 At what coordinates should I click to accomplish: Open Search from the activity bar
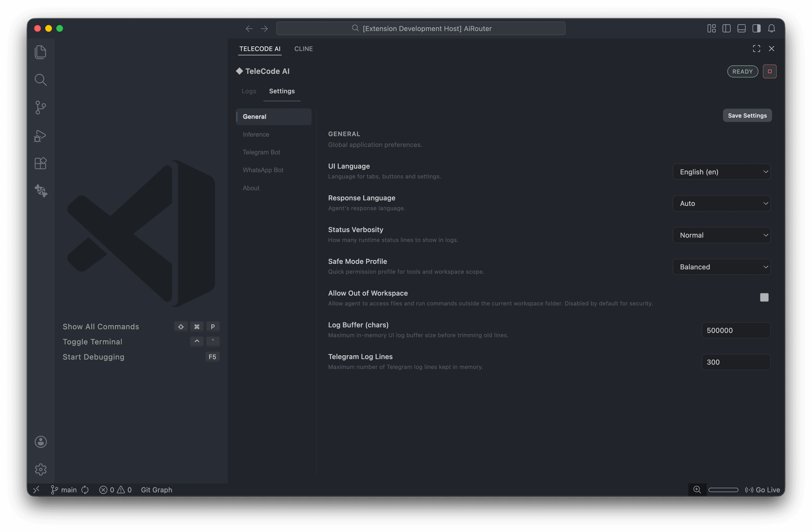pos(41,80)
